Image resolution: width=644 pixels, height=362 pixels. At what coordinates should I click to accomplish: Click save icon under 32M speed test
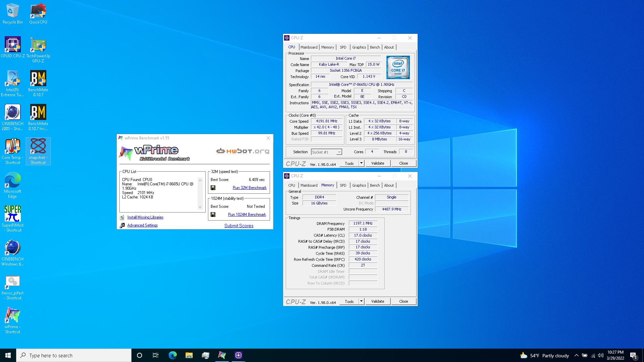click(x=213, y=188)
